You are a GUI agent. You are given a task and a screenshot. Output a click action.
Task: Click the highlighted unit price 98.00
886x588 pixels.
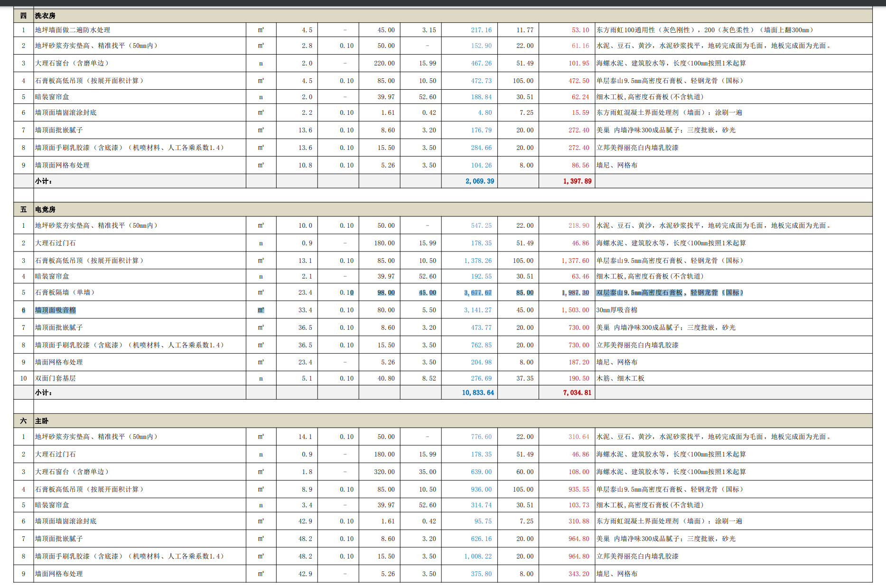point(386,293)
